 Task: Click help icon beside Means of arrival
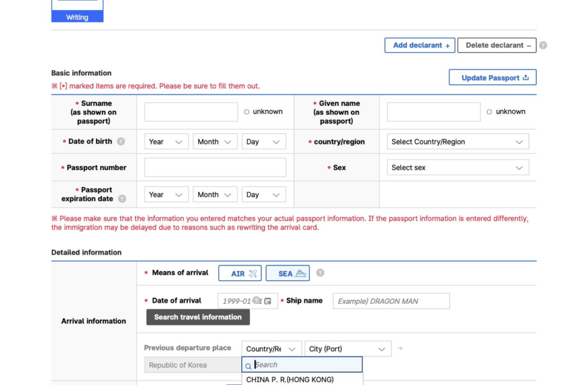click(320, 273)
